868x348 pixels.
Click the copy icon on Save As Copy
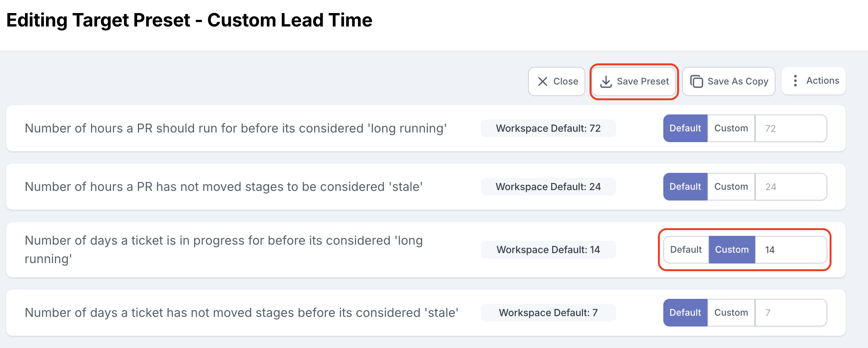point(696,81)
